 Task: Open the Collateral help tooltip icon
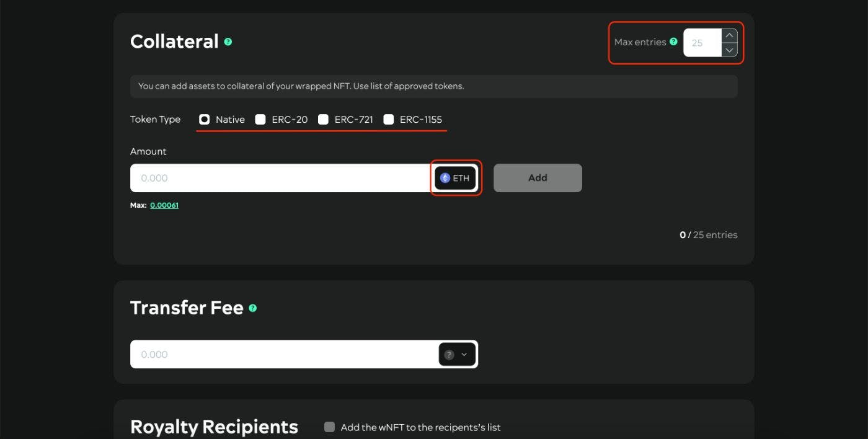pyautogui.click(x=228, y=42)
